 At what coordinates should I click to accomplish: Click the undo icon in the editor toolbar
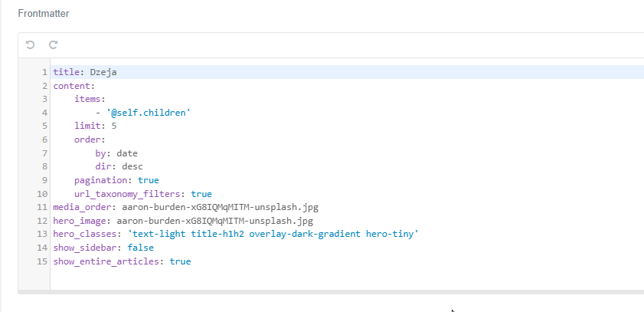point(30,44)
